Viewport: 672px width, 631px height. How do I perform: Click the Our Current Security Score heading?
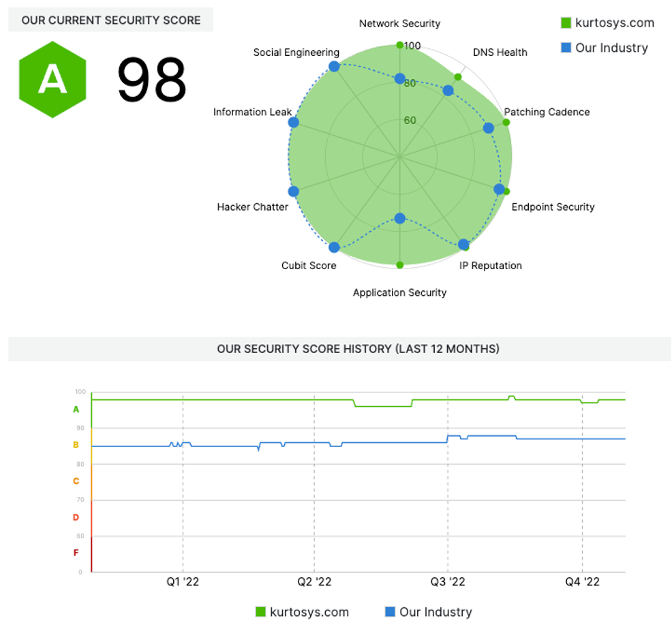coord(111,20)
